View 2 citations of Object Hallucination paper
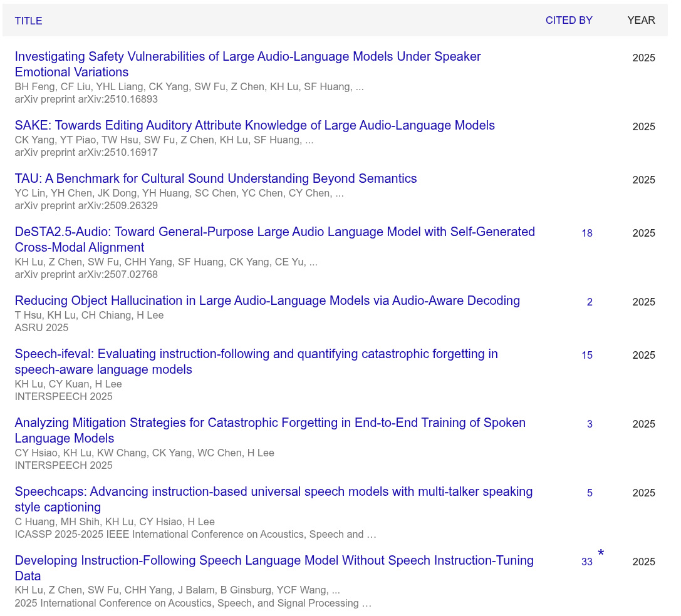This screenshot has width=681, height=616. click(x=589, y=302)
